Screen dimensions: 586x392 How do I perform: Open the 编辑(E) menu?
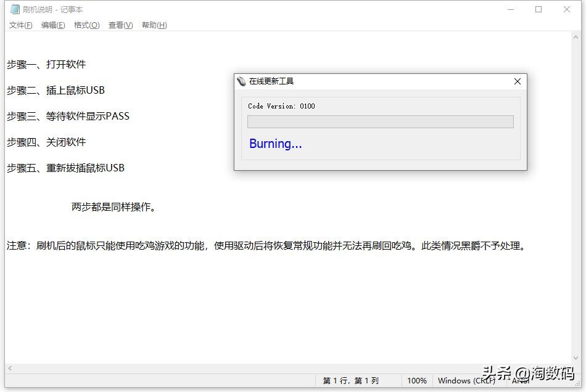pyautogui.click(x=53, y=25)
